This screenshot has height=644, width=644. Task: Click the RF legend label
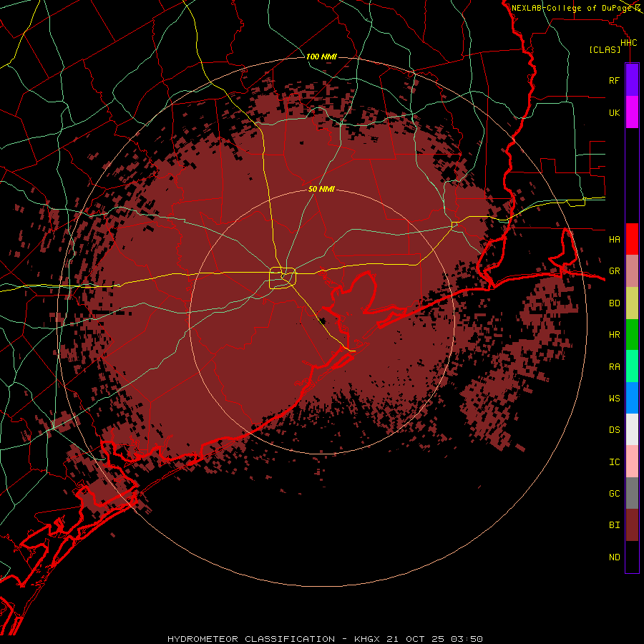click(614, 80)
